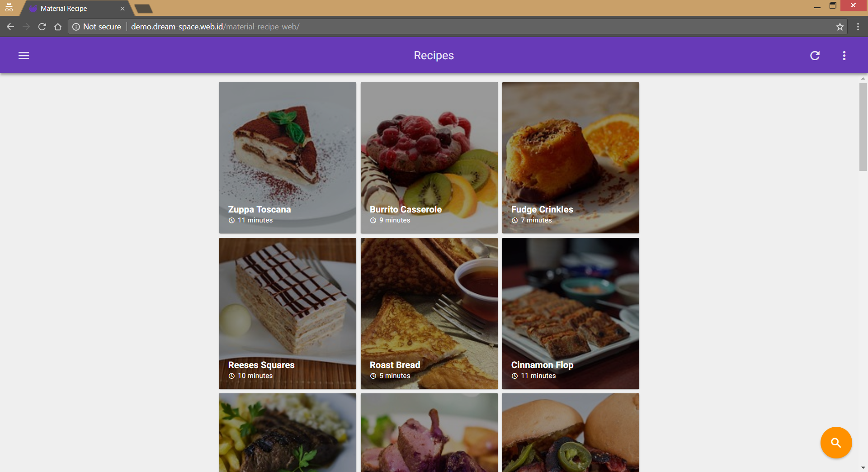Screen dimensions: 868x472
Task: Click the address bar URL field
Action: pyautogui.click(x=407, y=27)
